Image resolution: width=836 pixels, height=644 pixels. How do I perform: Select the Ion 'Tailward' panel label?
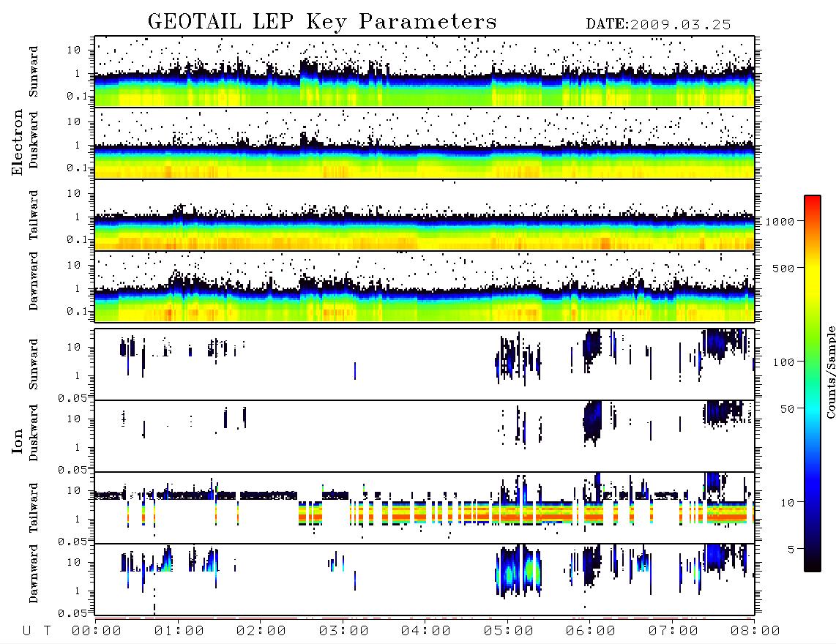tap(34, 508)
